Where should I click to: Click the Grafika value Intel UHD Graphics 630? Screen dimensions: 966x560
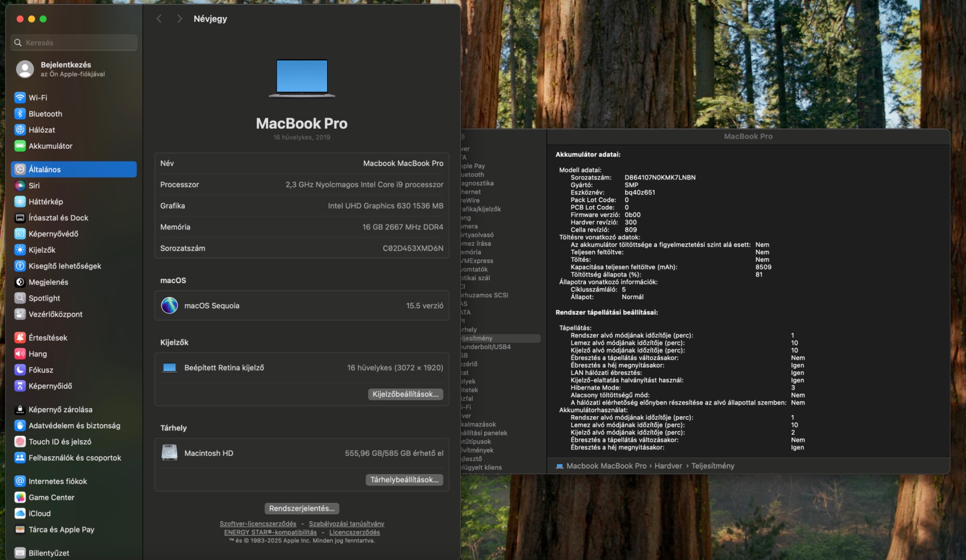click(385, 206)
